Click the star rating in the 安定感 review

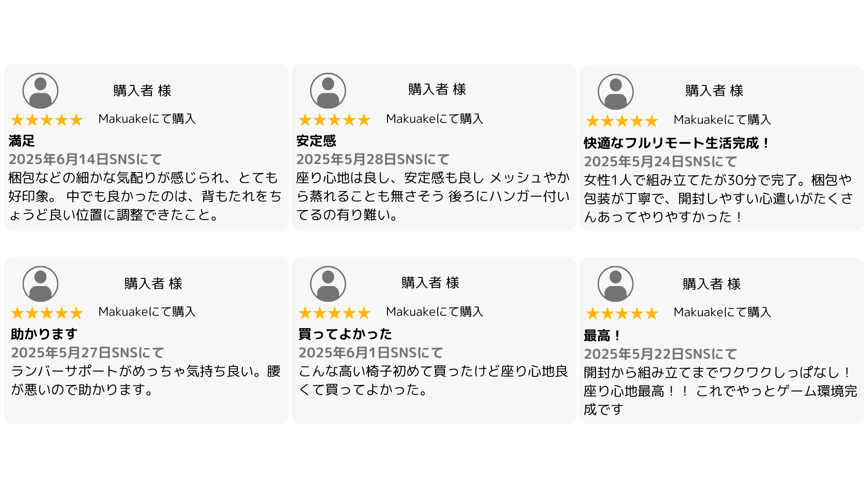pos(335,120)
